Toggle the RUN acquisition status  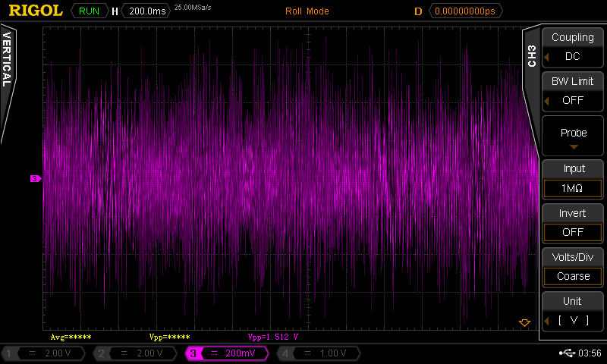[90, 11]
